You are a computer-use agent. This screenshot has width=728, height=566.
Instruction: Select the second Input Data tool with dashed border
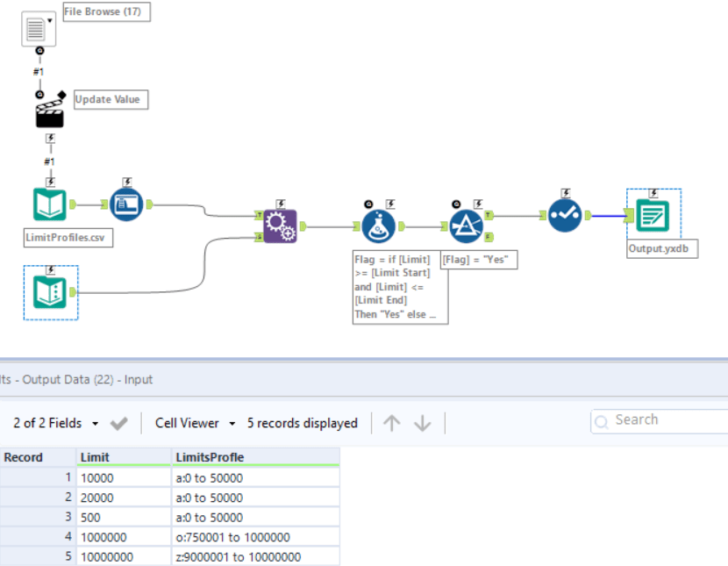51,293
